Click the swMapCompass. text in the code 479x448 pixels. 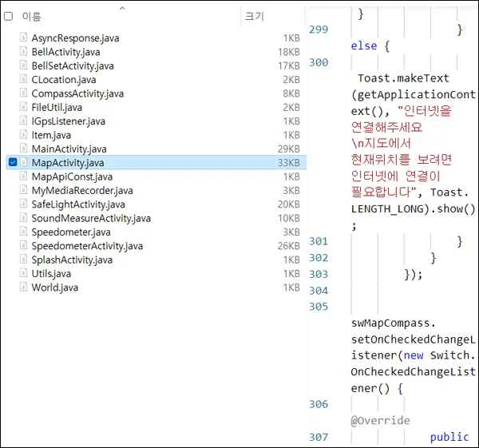394,323
